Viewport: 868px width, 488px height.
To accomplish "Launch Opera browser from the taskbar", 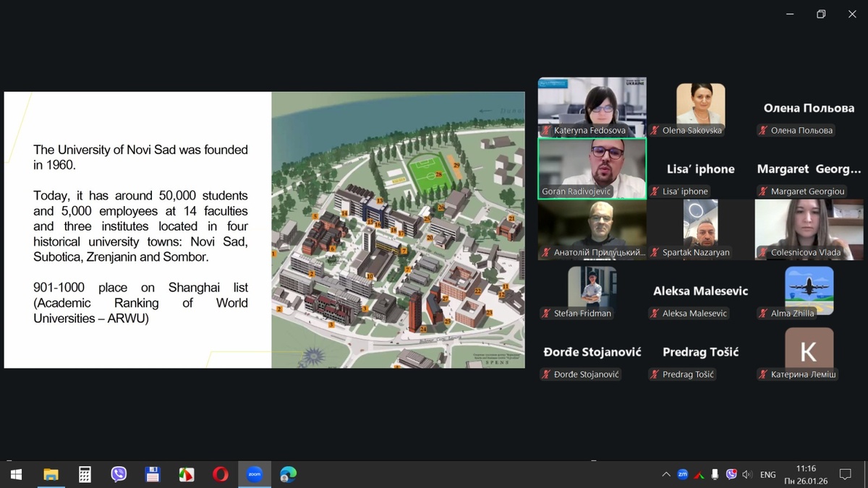I will [221, 474].
